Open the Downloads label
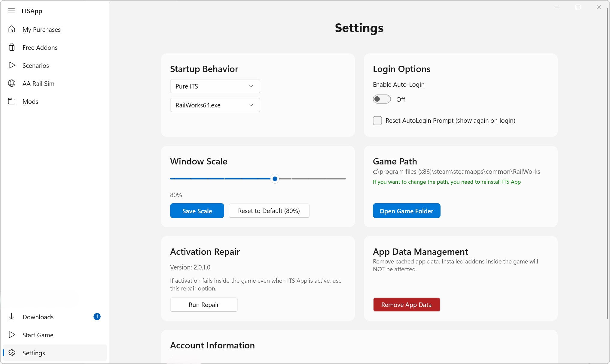Image resolution: width=610 pixels, height=364 pixels. (x=38, y=317)
